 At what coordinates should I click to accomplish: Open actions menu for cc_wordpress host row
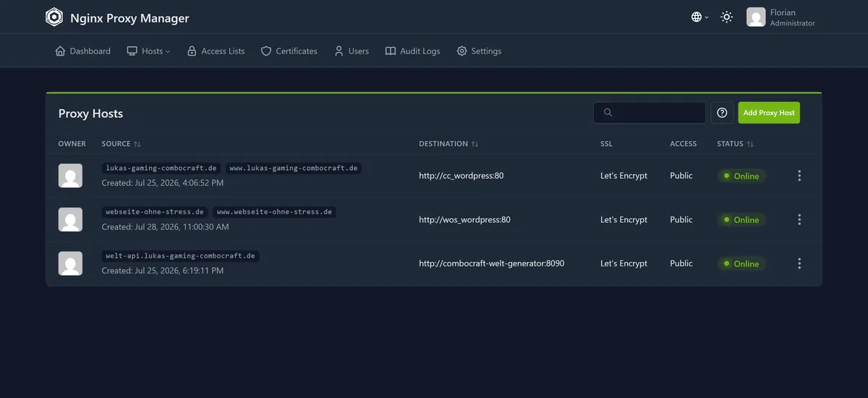(799, 176)
